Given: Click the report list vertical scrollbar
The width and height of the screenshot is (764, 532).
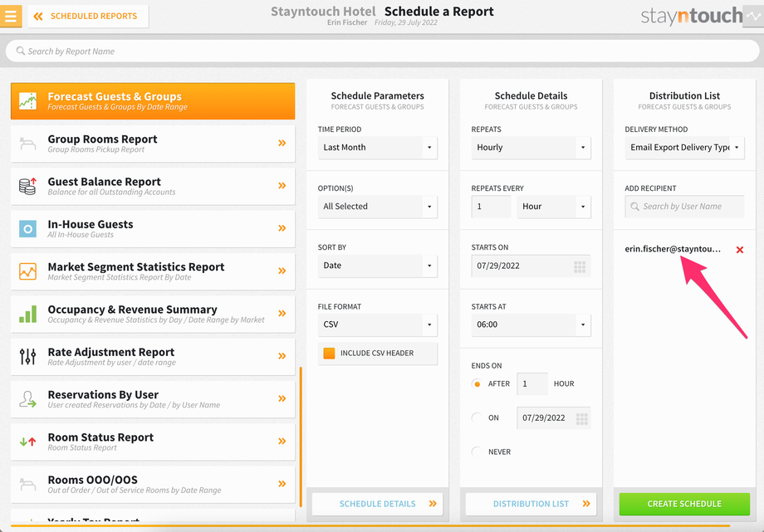Looking at the screenshot, I should click(x=301, y=437).
